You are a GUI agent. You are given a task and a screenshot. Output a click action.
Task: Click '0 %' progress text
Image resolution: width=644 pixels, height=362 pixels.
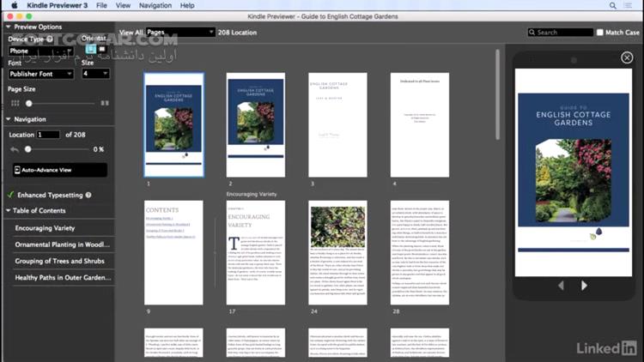pyautogui.click(x=99, y=149)
